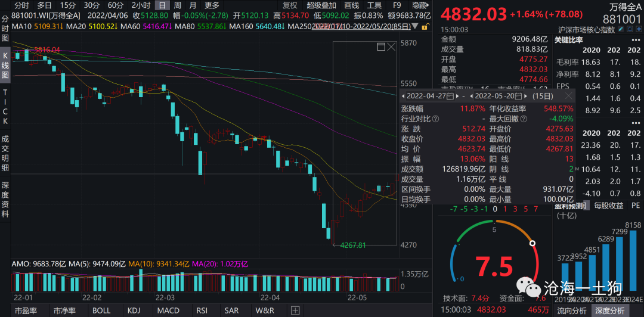Switch chart period to 多日
644x317 pixels.
pos(44,5)
